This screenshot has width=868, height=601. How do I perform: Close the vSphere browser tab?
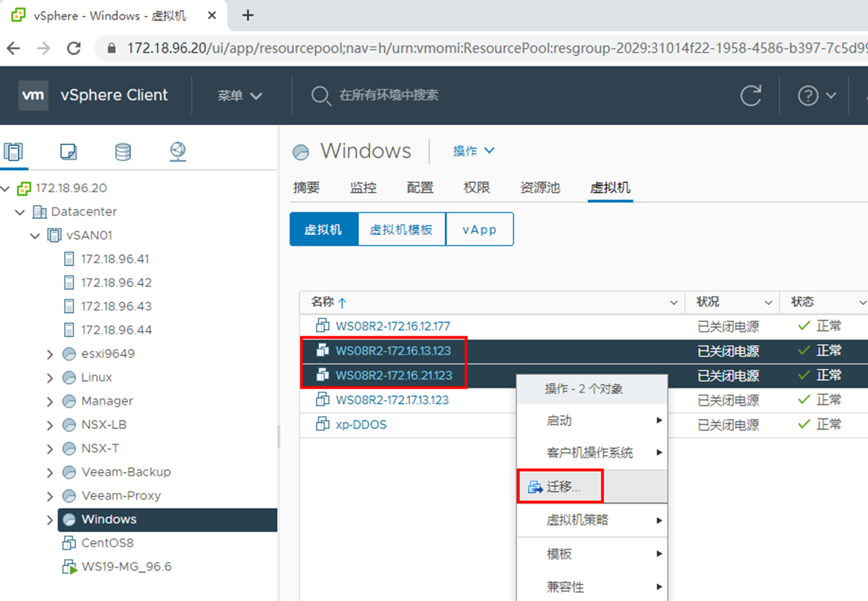(212, 16)
